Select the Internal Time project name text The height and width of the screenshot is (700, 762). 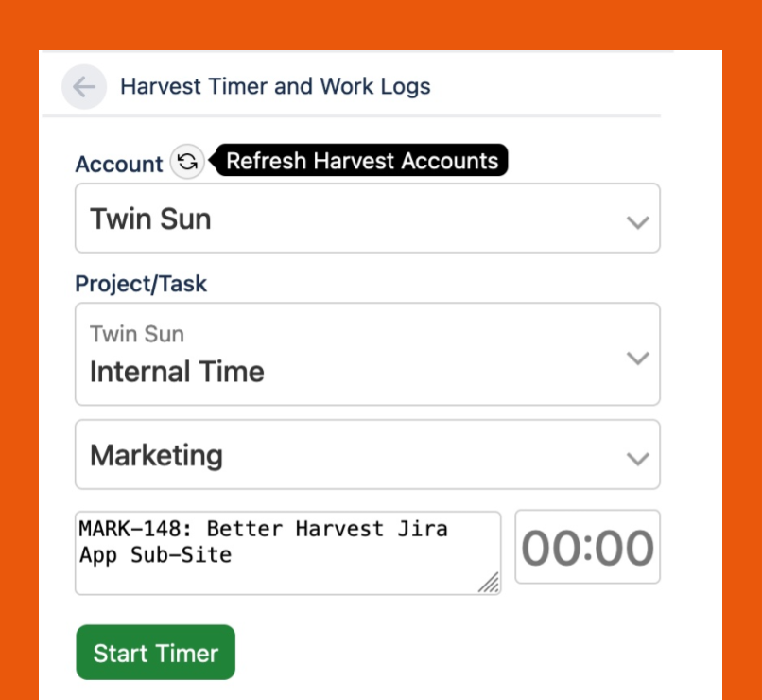click(x=177, y=372)
